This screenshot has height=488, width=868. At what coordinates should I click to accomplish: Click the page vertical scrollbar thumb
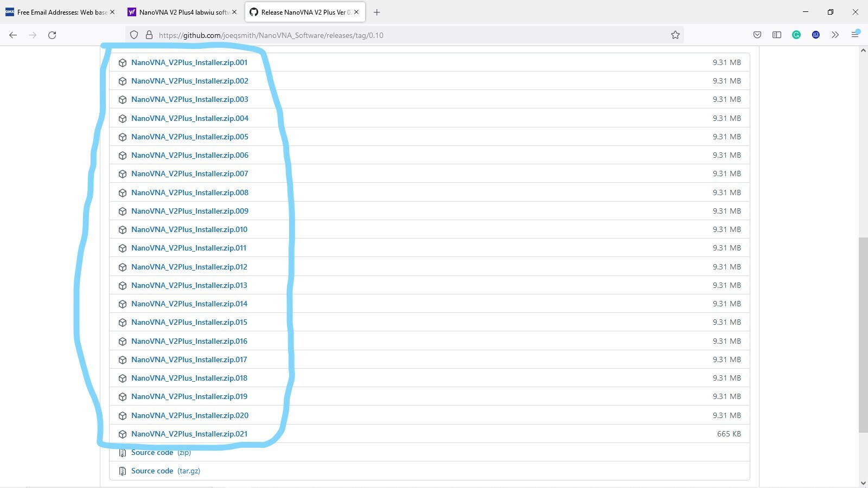pyautogui.click(x=863, y=335)
